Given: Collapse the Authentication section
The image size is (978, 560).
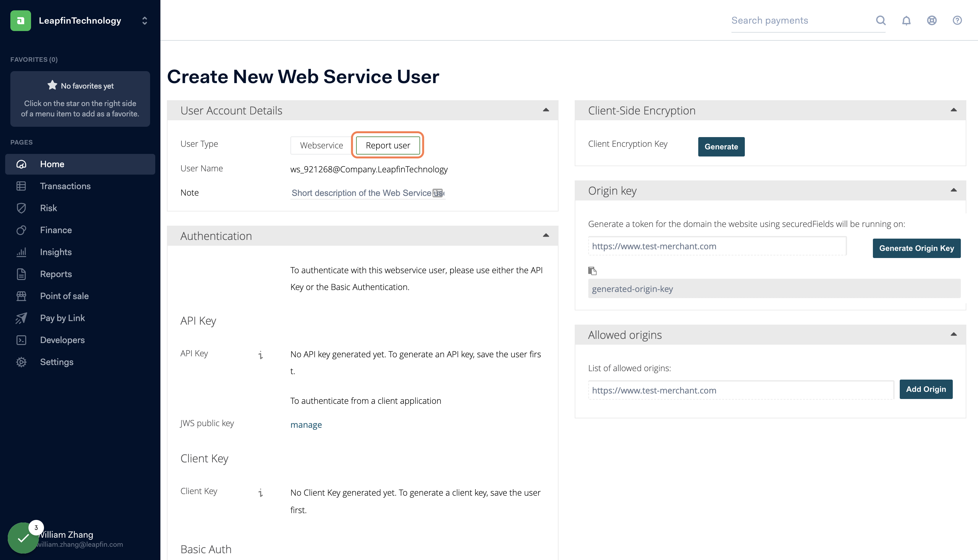Looking at the screenshot, I should click(546, 235).
